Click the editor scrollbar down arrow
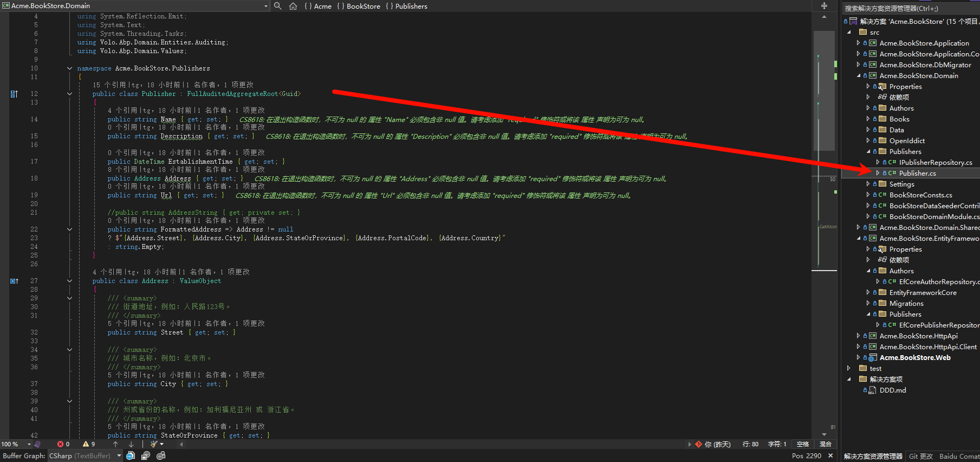 [824, 434]
